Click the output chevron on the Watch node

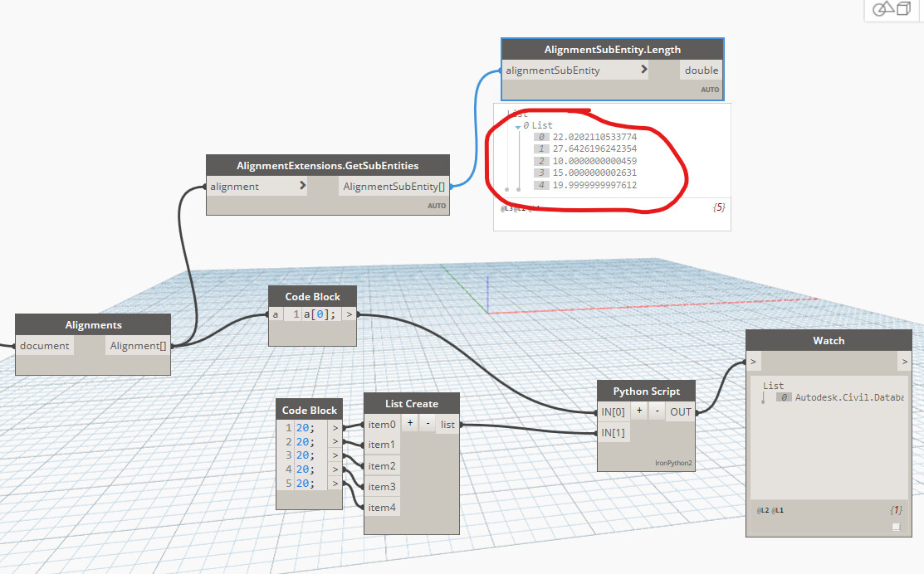coord(905,361)
